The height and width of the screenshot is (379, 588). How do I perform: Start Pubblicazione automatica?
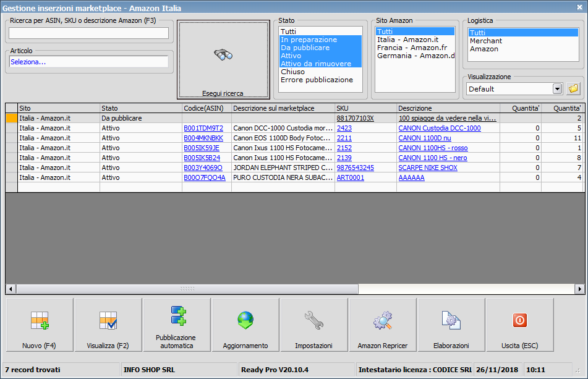click(177, 325)
